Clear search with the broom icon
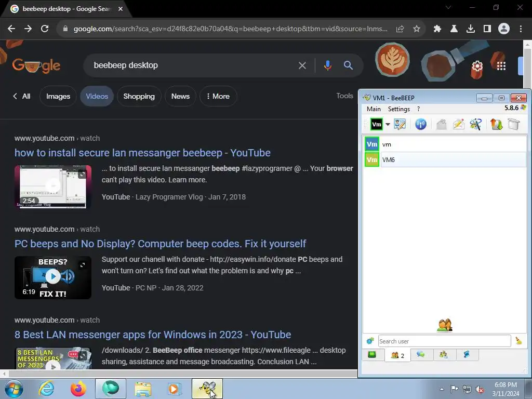Screen dimensions: 532x399 pos(518,341)
